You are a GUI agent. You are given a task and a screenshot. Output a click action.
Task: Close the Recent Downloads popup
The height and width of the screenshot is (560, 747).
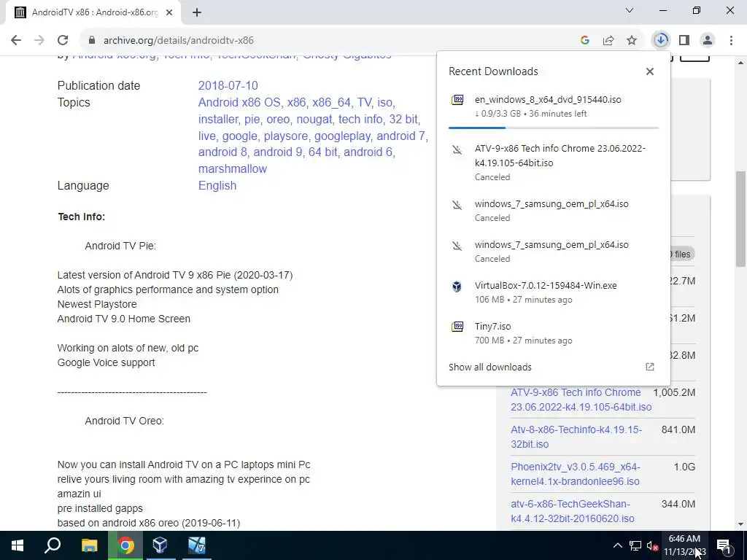(x=650, y=71)
